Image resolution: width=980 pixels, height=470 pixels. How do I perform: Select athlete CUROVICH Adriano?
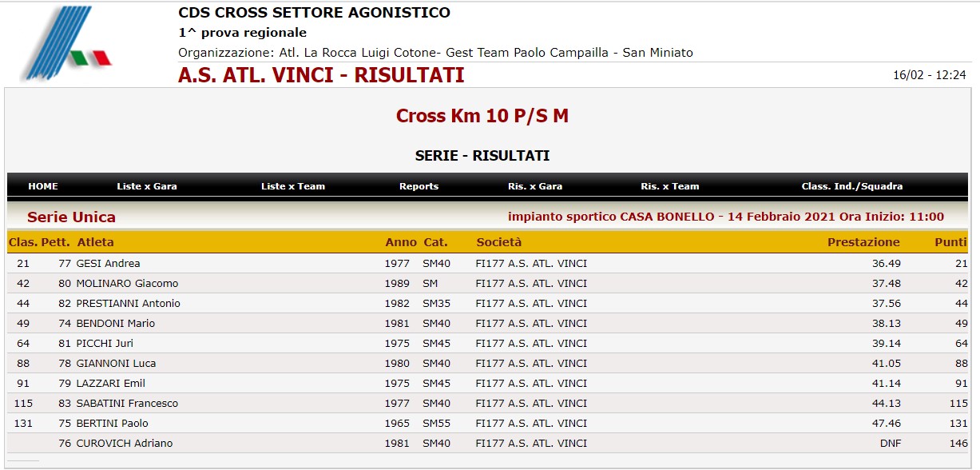[124, 443]
